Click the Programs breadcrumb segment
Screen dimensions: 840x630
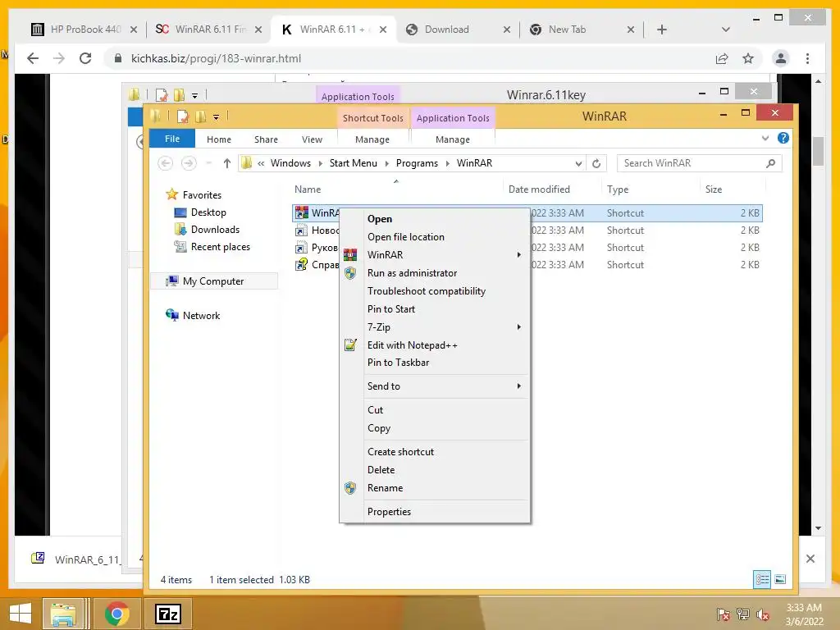417,163
